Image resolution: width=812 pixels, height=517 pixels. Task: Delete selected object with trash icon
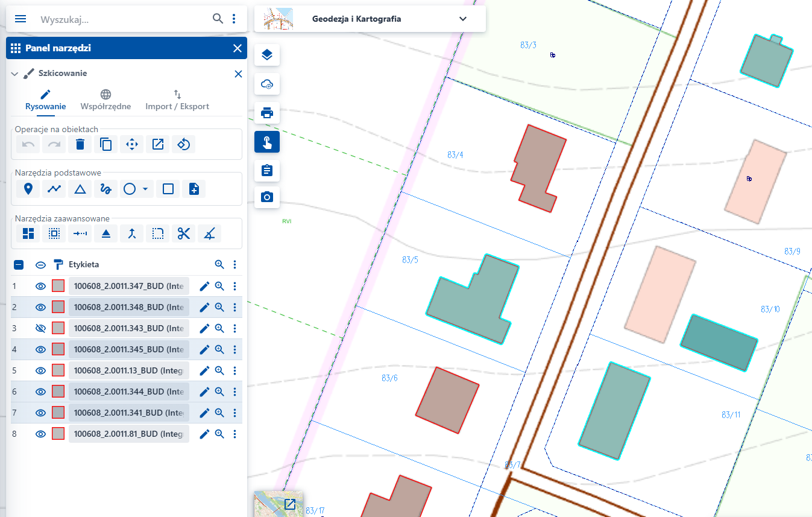pos(80,144)
